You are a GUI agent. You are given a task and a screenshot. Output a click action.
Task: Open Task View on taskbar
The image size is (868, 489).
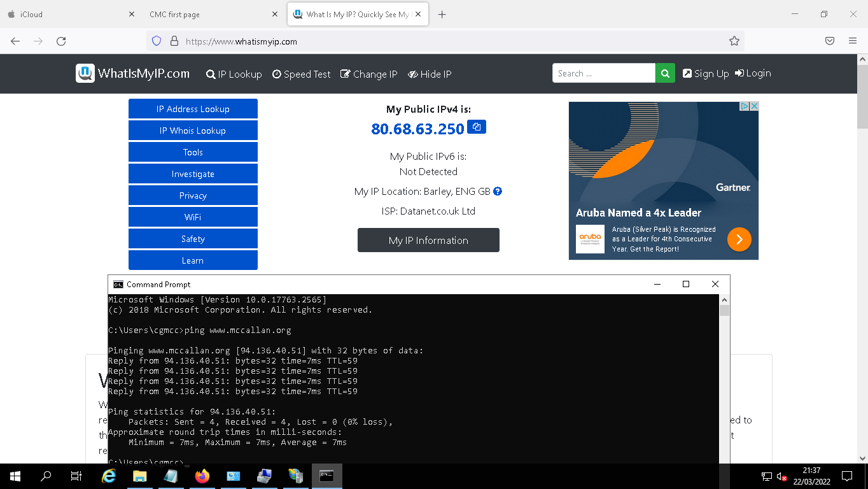pyautogui.click(x=76, y=476)
